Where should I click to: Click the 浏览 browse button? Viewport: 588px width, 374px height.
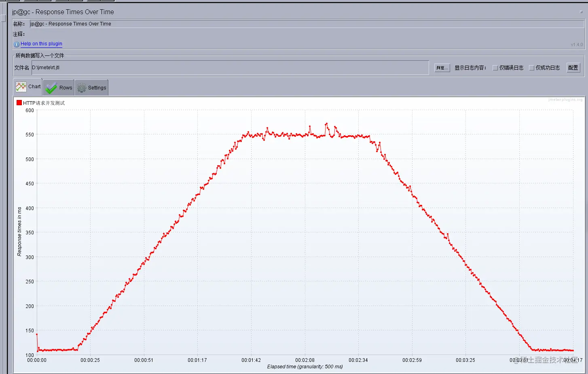coord(442,68)
